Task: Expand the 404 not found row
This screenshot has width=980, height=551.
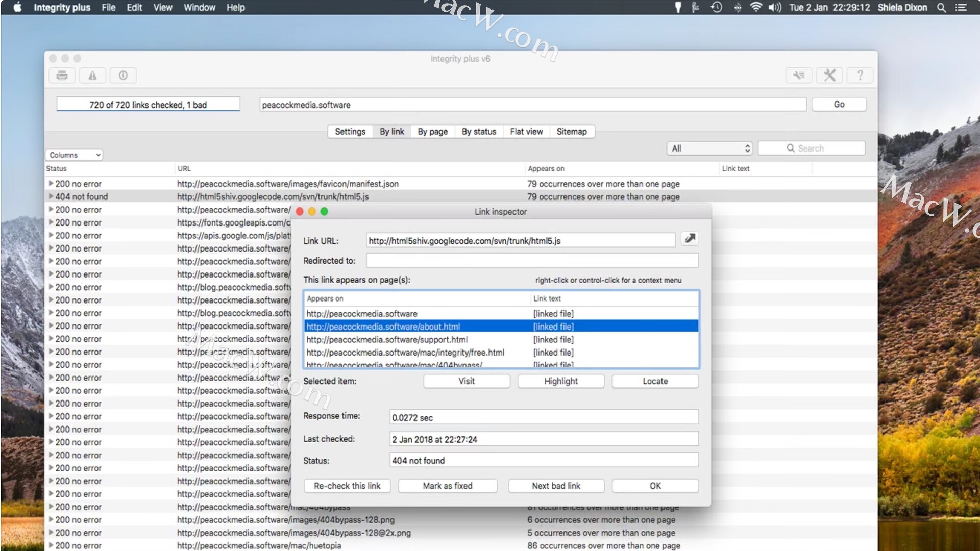Action: coord(51,196)
